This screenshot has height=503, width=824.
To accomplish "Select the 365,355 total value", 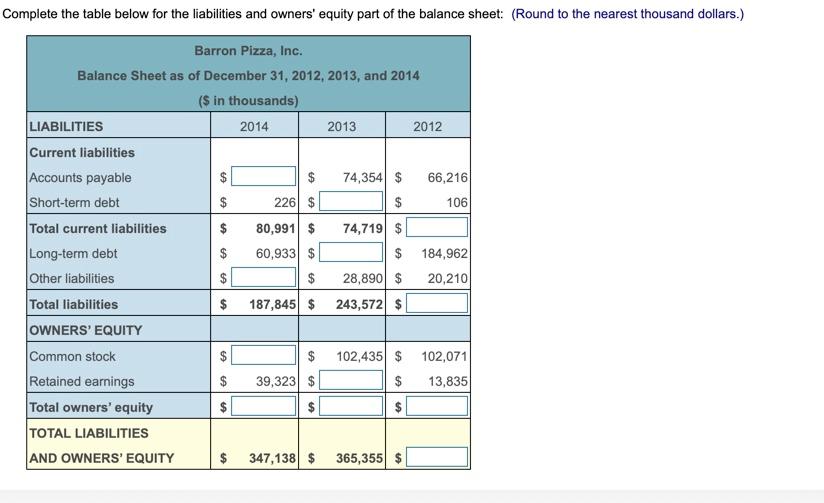I will point(359,458).
